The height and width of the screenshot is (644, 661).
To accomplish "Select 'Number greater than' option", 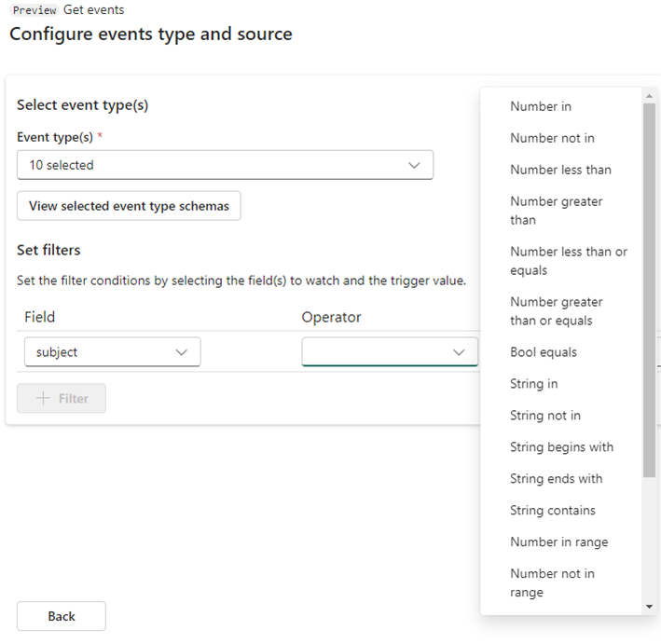I will (x=557, y=211).
